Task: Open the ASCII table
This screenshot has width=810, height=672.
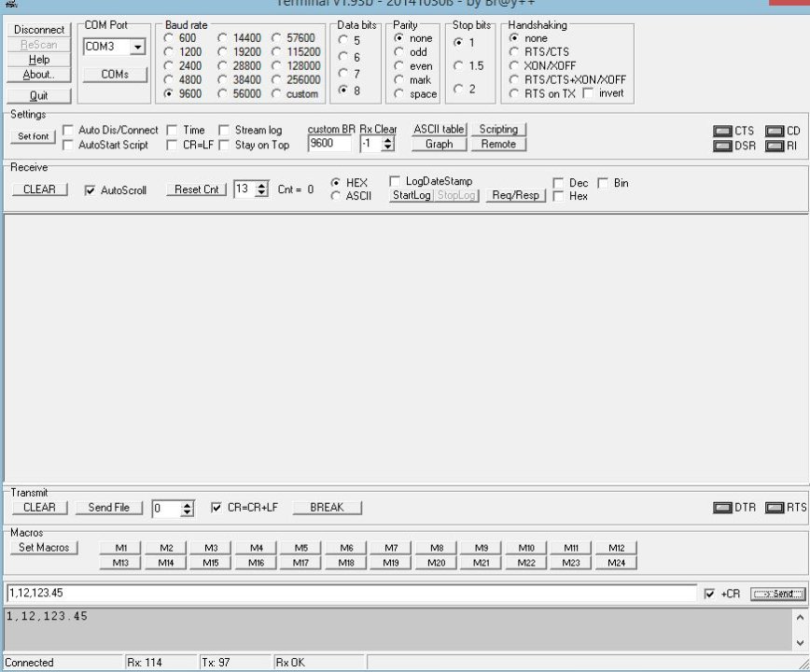Action: click(x=438, y=129)
